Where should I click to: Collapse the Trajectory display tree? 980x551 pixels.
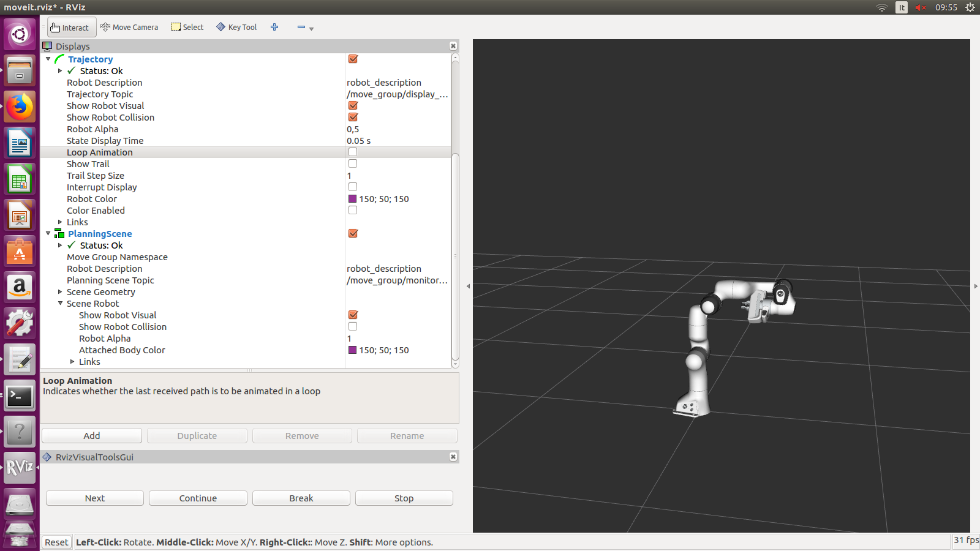(48, 59)
